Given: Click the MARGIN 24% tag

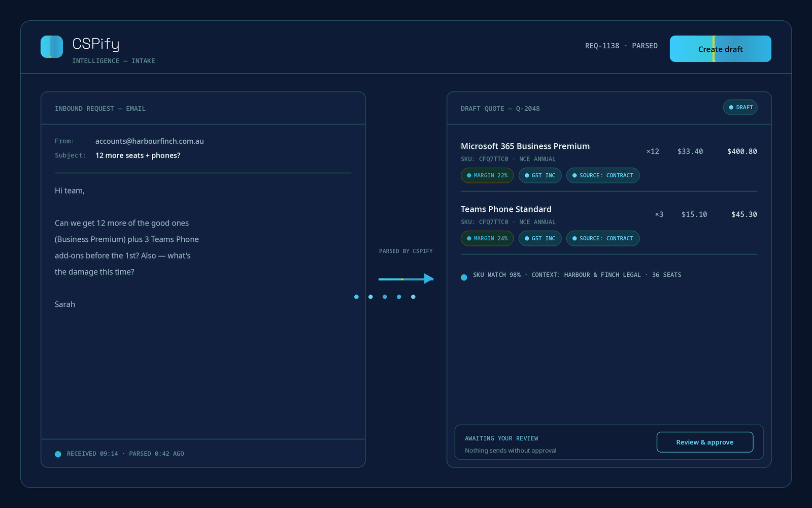Looking at the screenshot, I should [x=487, y=238].
